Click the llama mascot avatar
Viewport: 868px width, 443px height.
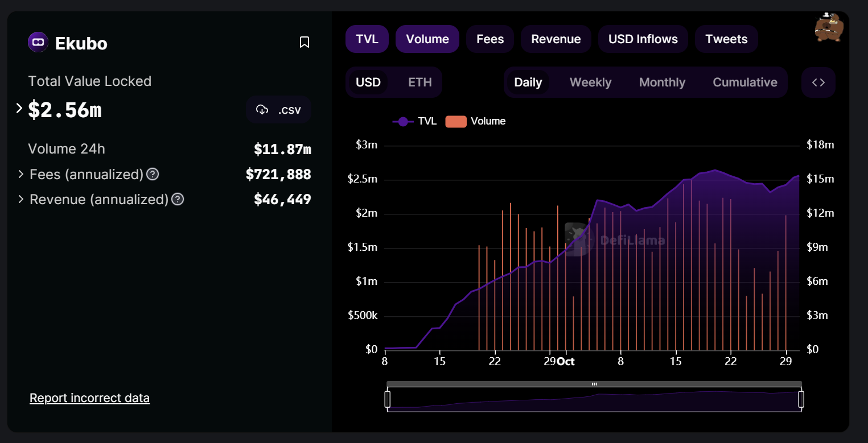point(829,27)
